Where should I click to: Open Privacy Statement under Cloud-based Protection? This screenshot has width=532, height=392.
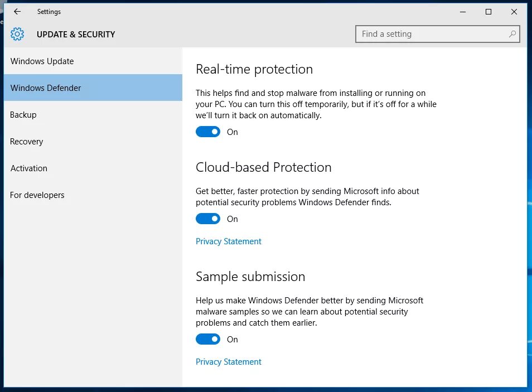pos(229,241)
